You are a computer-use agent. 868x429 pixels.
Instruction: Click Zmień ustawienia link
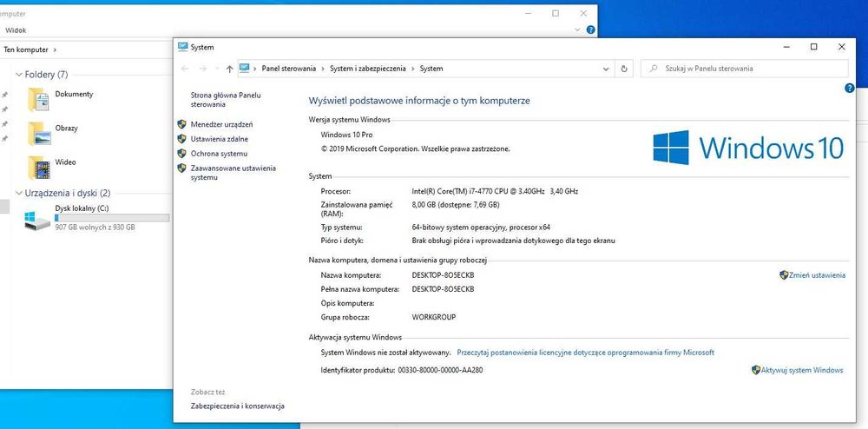point(817,275)
